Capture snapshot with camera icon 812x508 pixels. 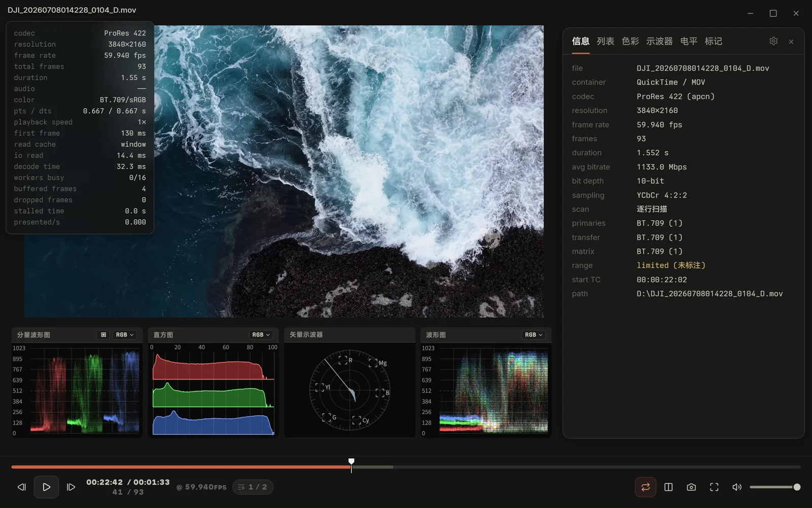[691, 487]
